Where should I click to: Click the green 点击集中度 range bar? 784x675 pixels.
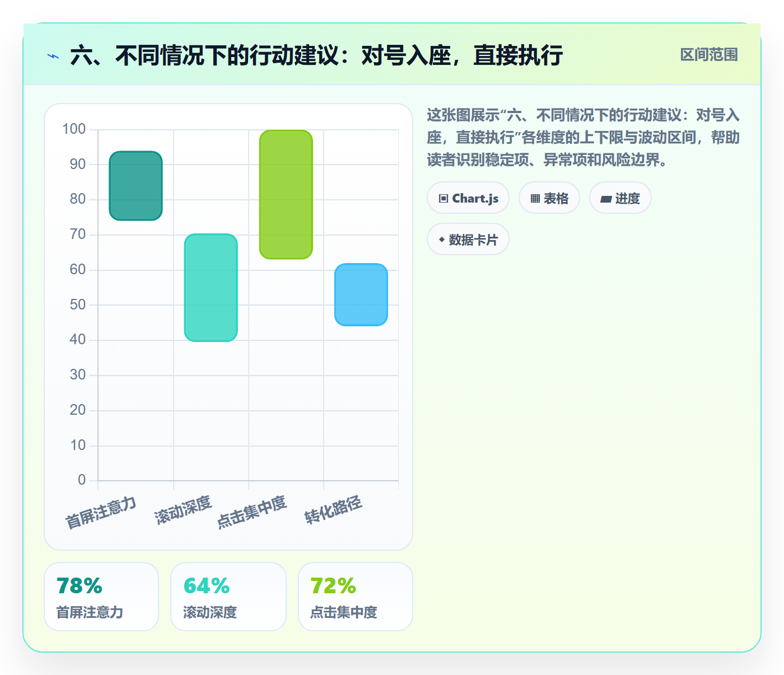pyautogui.click(x=286, y=194)
